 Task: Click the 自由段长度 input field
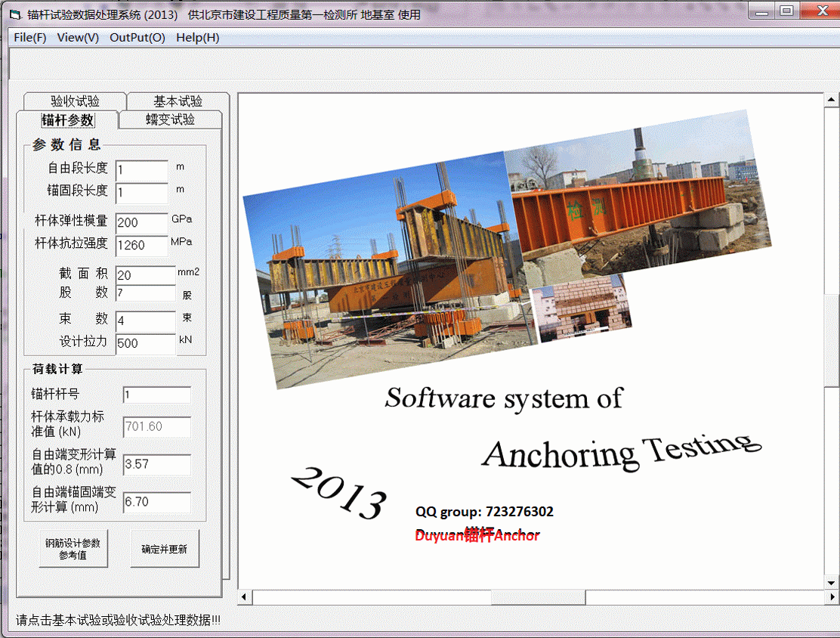pos(142,170)
